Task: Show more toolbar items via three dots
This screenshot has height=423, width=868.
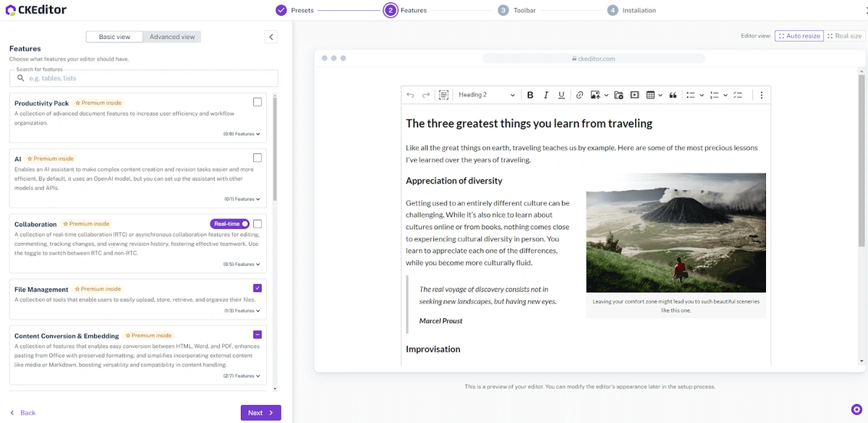Action: tap(761, 95)
